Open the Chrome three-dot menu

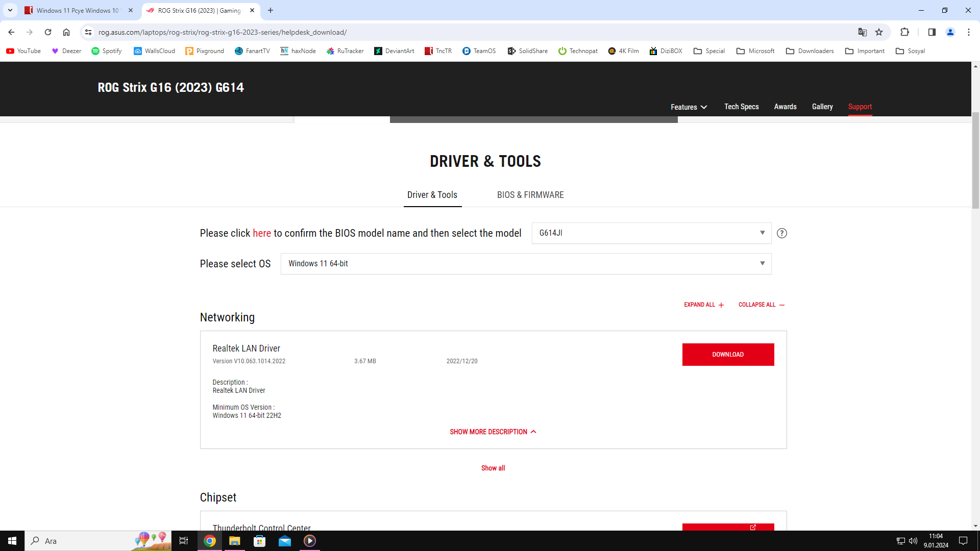(x=969, y=32)
